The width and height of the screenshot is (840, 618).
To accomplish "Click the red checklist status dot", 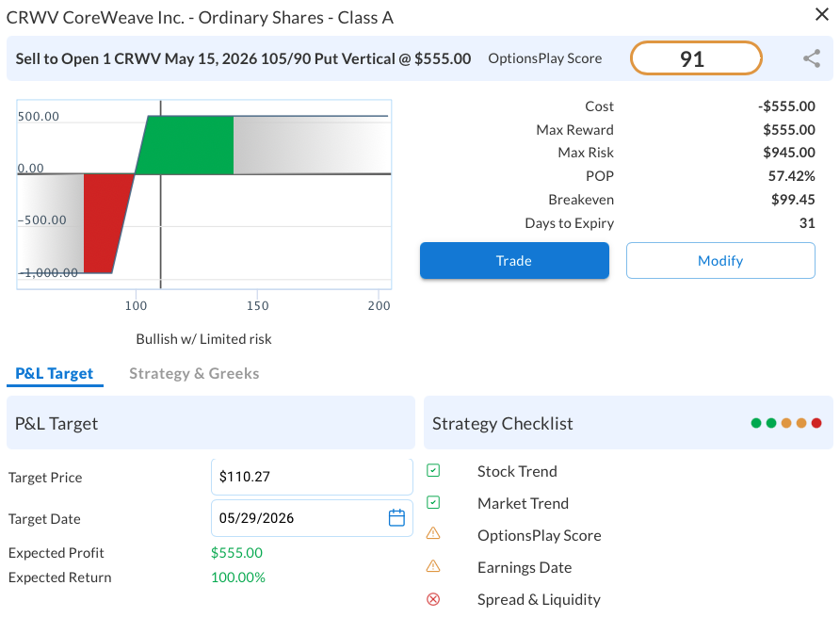I will [816, 423].
